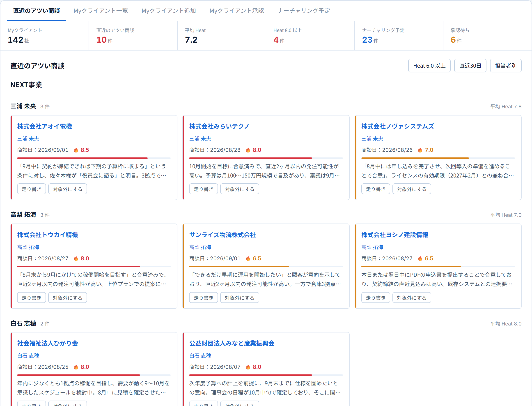Viewport: 532px width, 406px height.
Task: Click 走り書き button on ヨシノ建設情報 card
Action: click(x=376, y=298)
